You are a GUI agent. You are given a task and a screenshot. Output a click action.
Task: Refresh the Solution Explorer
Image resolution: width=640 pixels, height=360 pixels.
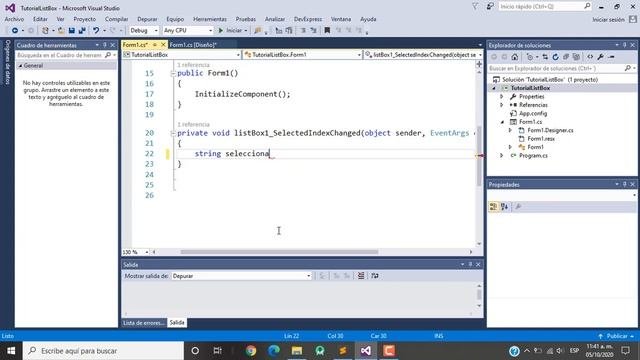555,57
